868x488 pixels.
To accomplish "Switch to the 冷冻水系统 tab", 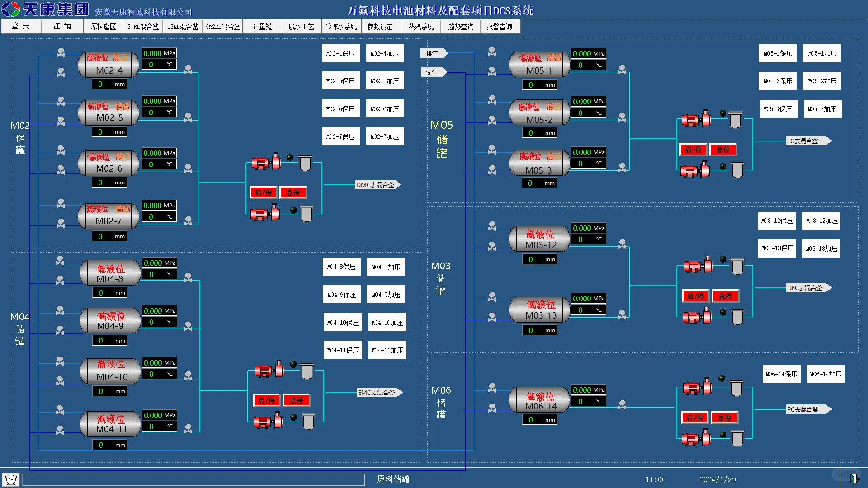I will click(341, 27).
